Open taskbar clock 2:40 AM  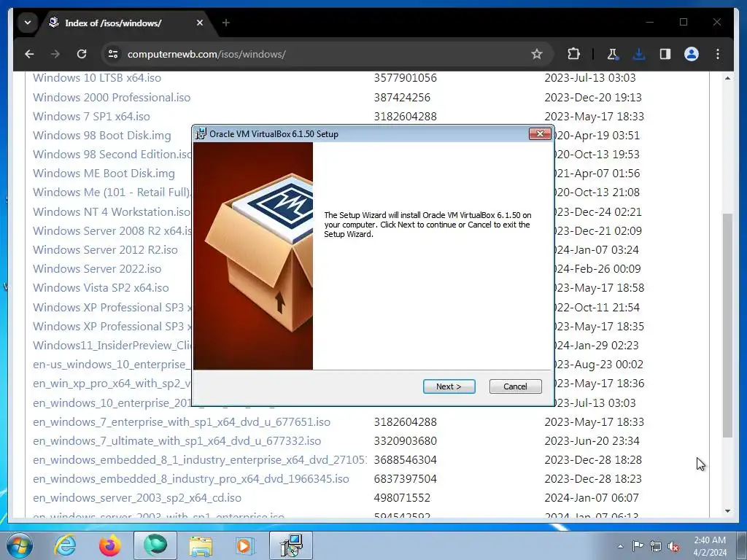710,546
